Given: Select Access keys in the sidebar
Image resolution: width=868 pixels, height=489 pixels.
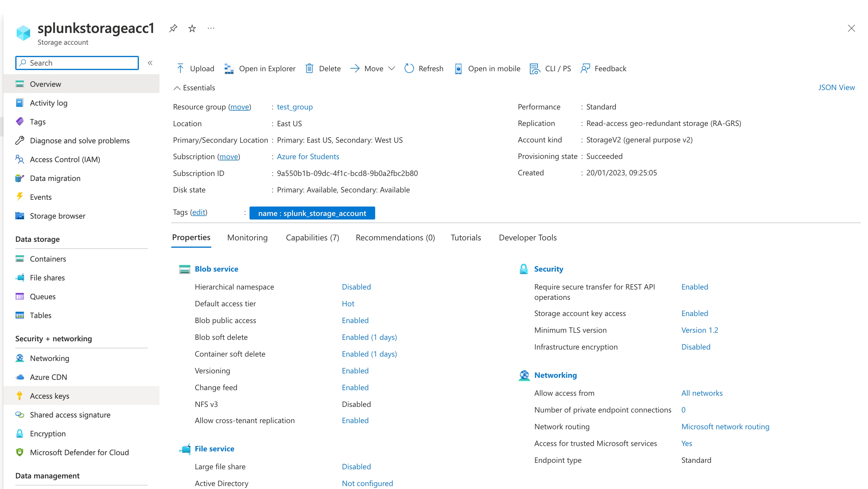Looking at the screenshot, I should pos(81,396).
